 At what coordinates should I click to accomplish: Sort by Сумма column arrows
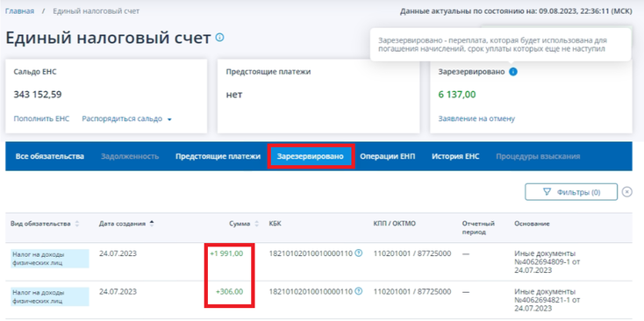(x=257, y=224)
